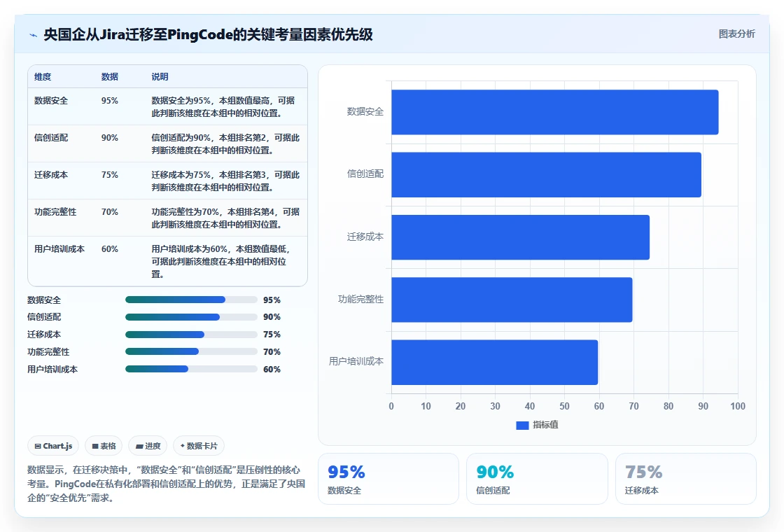
Task: Open the 90% 信创适配 data card
Action: [x=537, y=479]
